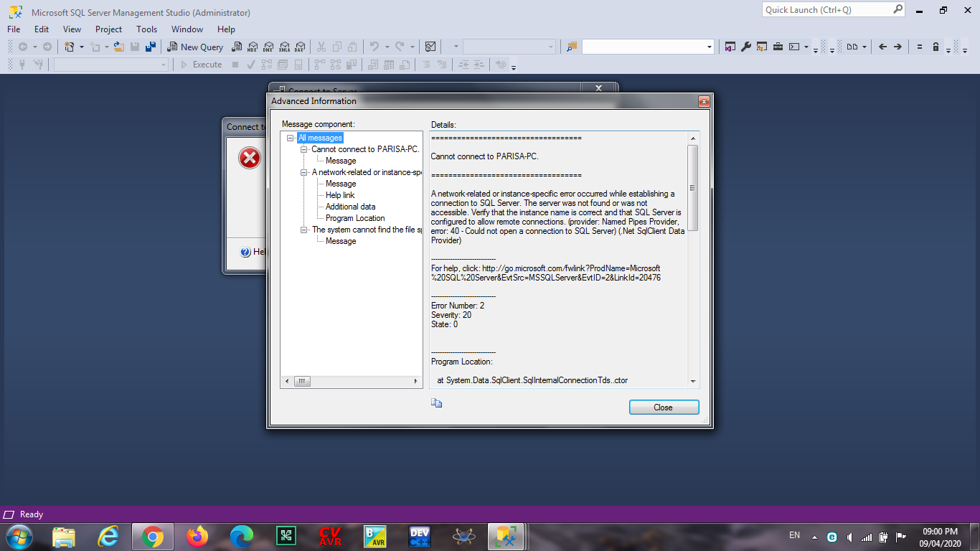Click the command window icon

(x=794, y=47)
